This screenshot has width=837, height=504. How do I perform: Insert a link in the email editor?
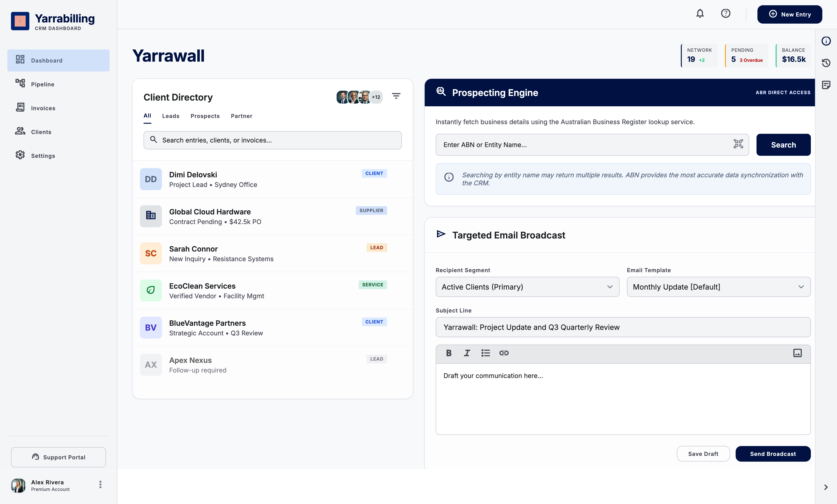coord(504,353)
